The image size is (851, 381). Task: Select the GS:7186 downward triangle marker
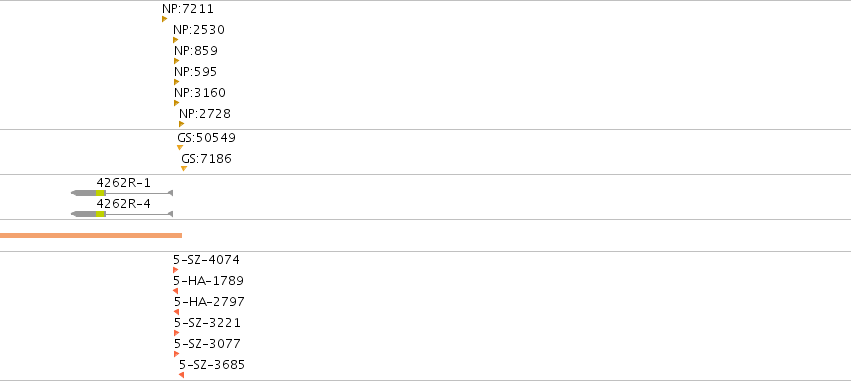coord(184,169)
